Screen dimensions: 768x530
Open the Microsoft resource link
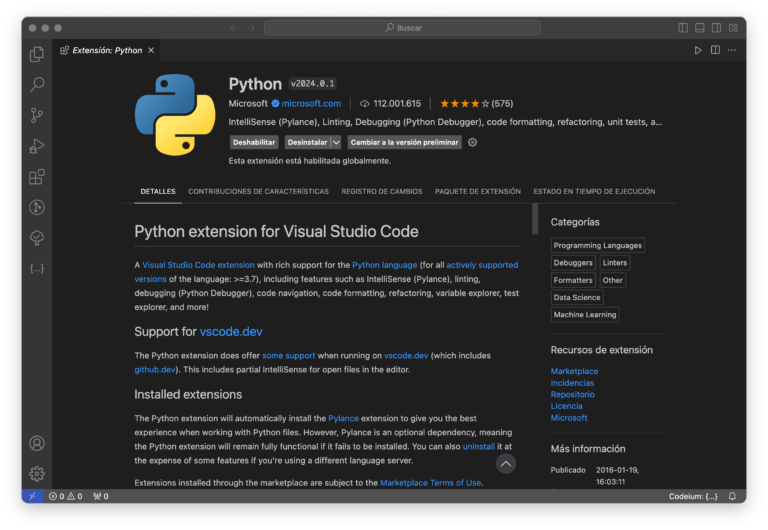(x=569, y=417)
